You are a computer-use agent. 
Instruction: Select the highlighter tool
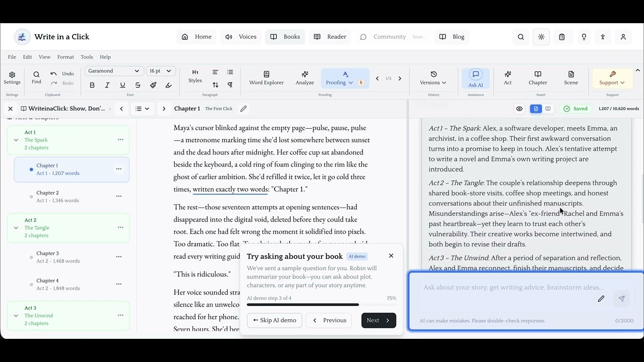(169, 85)
